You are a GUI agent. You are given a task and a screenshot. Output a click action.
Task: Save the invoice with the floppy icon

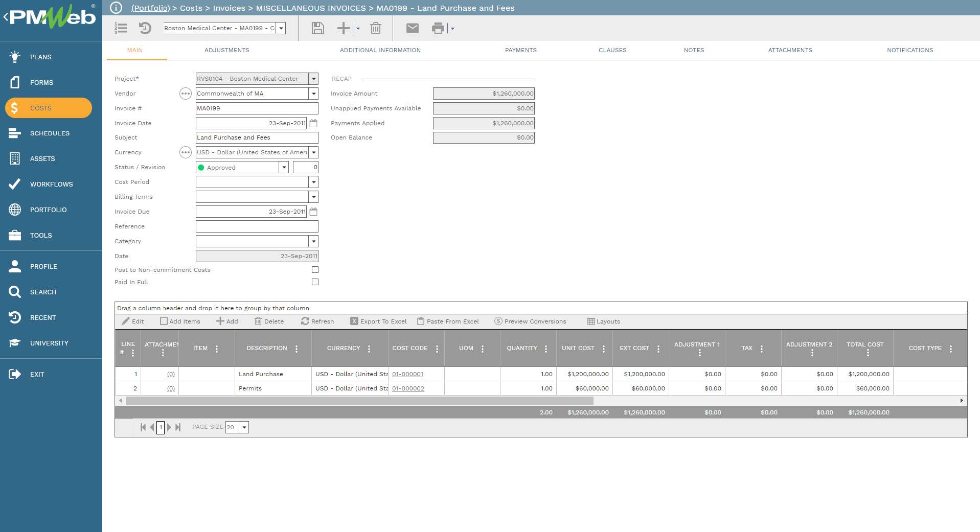[x=317, y=28]
